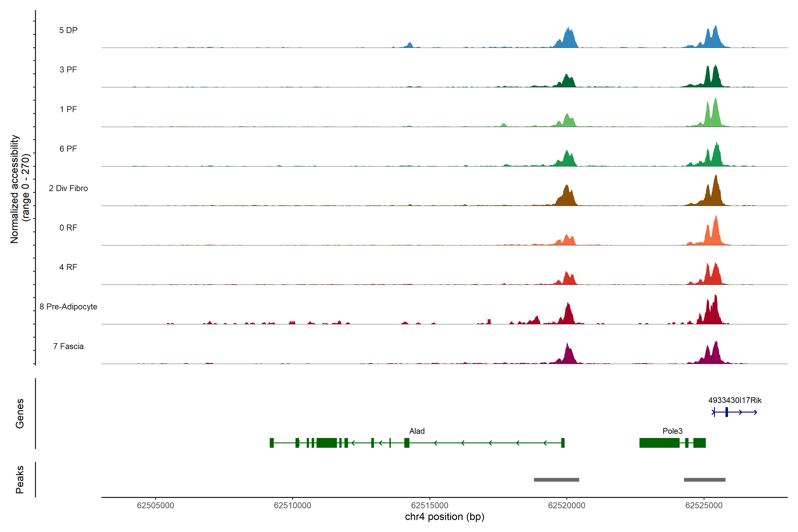The image size is (798, 532).
Task: Select the 7 Fascia track label
Action: click(68, 346)
